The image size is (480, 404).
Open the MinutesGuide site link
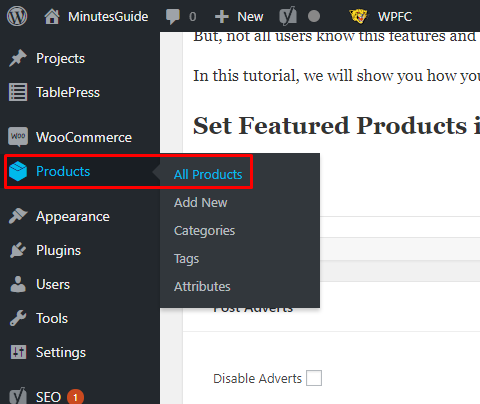[108, 16]
